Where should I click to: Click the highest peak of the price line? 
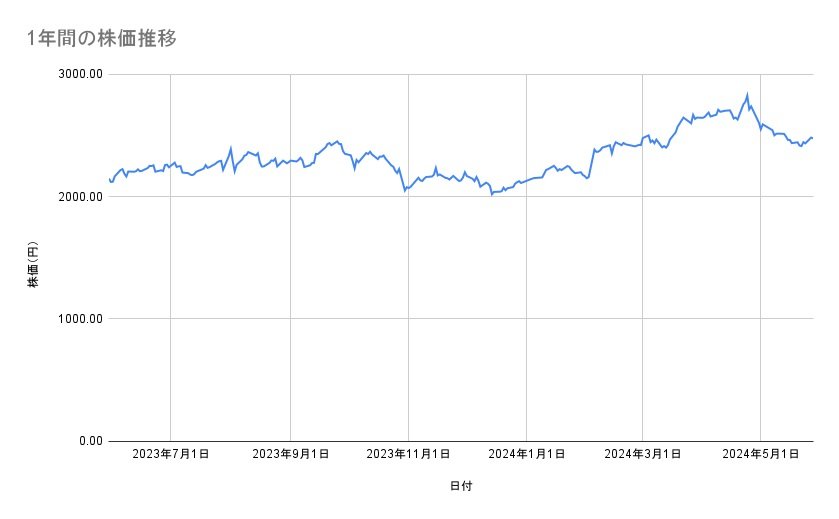747,95
